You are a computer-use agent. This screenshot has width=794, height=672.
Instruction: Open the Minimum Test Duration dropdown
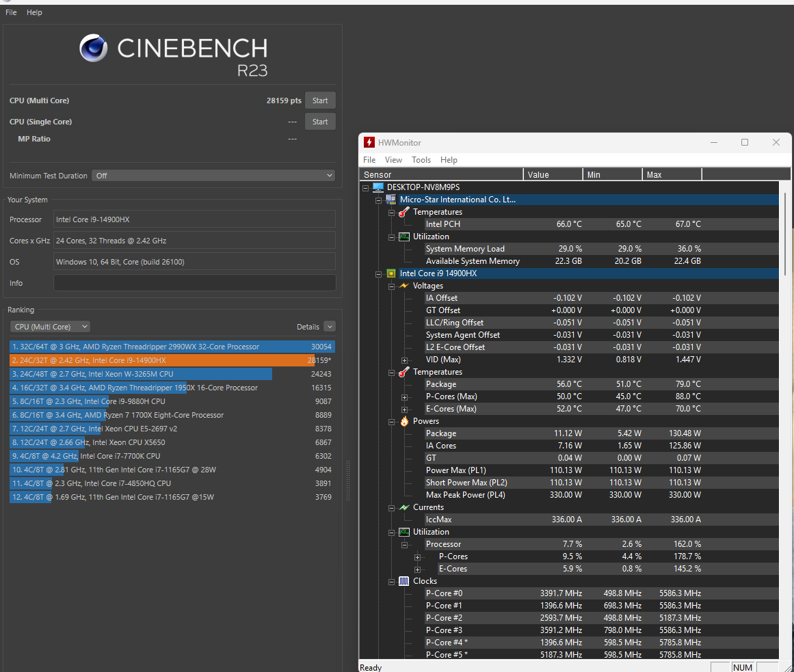[x=213, y=176]
